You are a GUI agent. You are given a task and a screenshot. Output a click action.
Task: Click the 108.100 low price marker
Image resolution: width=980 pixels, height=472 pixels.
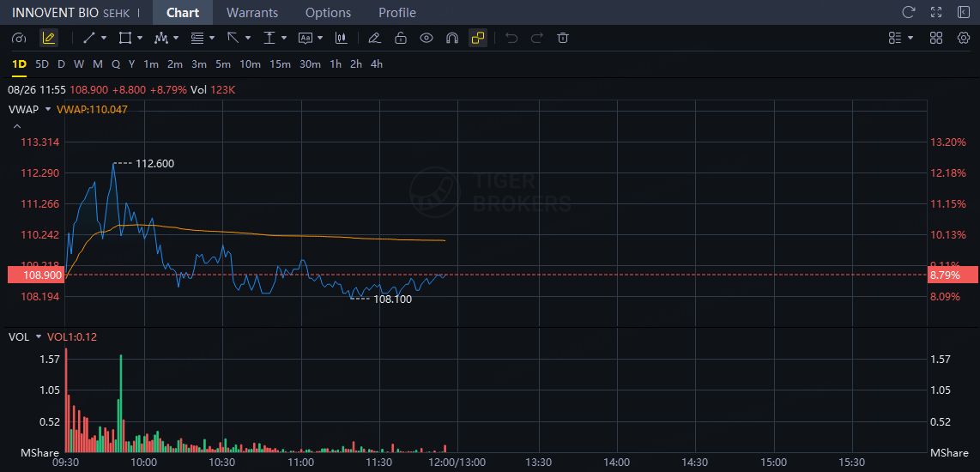pyautogui.click(x=392, y=300)
